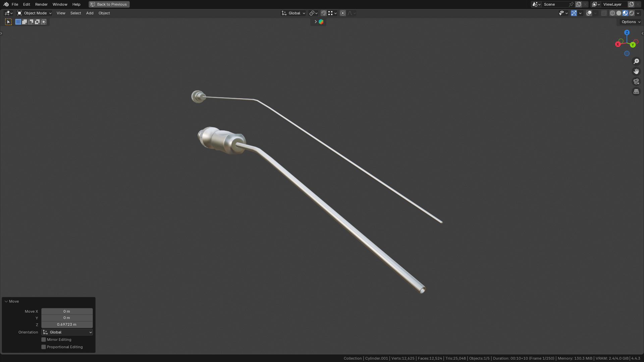Click the Cylinder.001 status bar text
Viewport: 644px width, 362px height.
coord(376,358)
